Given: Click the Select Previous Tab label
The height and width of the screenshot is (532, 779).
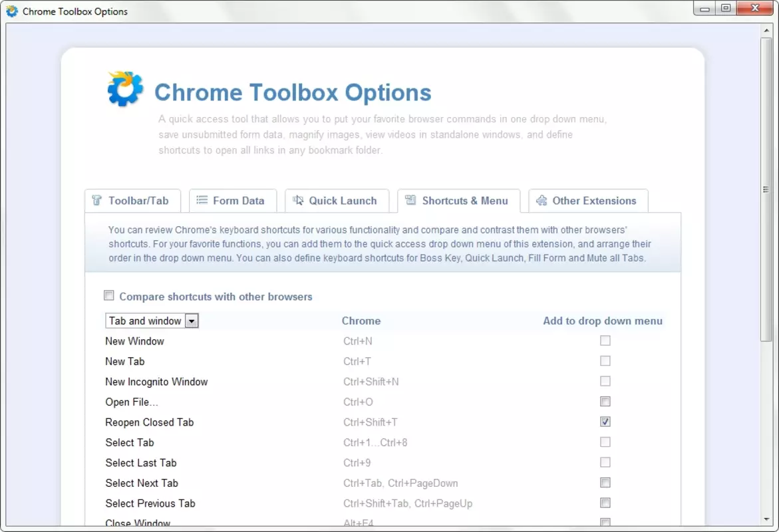Looking at the screenshot, I should (x=150, y=503).
